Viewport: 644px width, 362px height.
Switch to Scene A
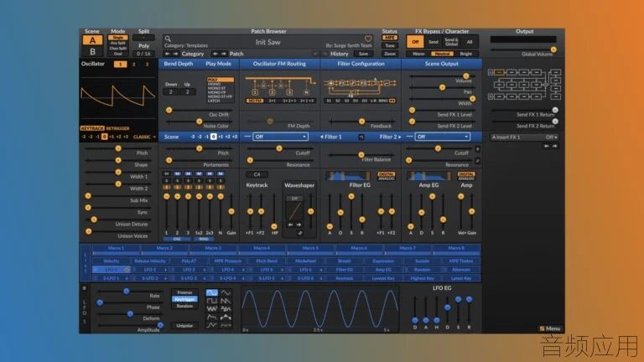coord(92,40)
